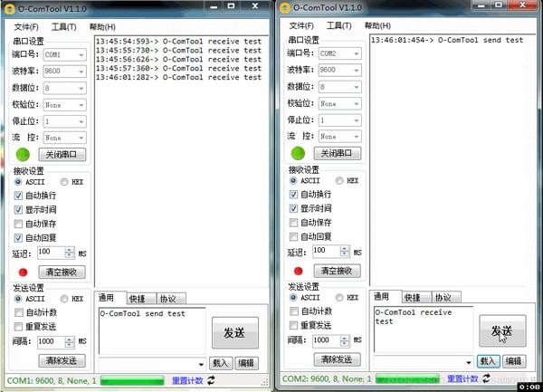The image size is (543, 392).
Task: Click 重置计数 link in COM1 status bar
Action: click(187, 380)
